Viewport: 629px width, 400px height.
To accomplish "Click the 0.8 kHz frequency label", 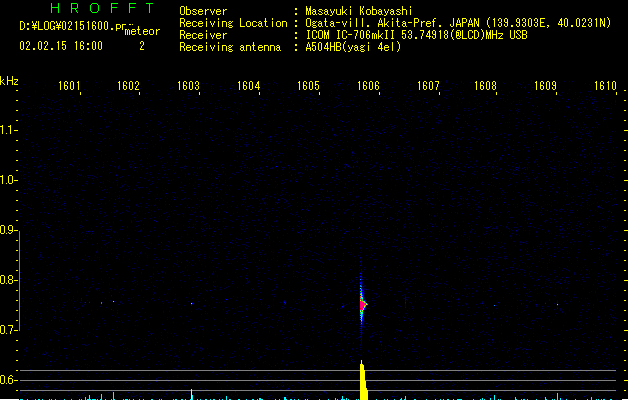I will point(8,280).
